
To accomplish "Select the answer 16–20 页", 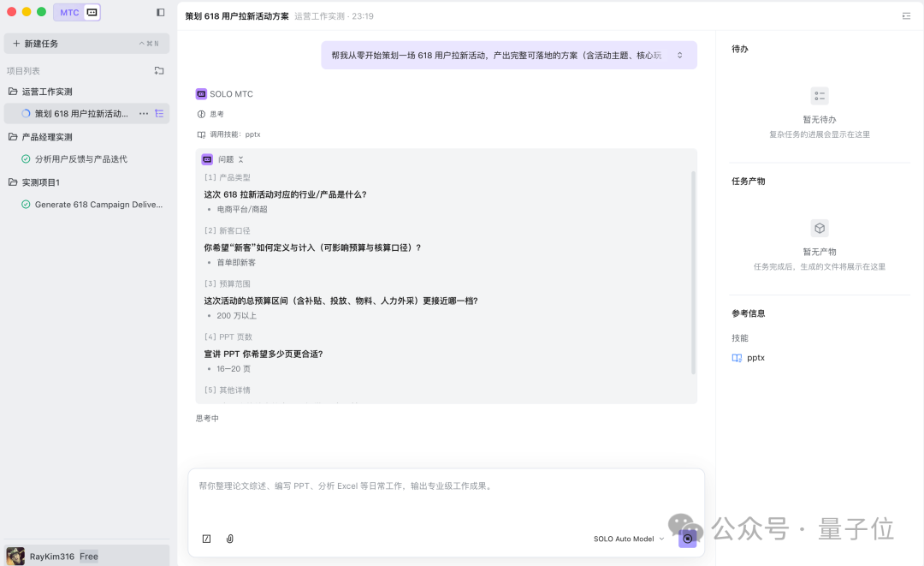I will coord(234,368).
